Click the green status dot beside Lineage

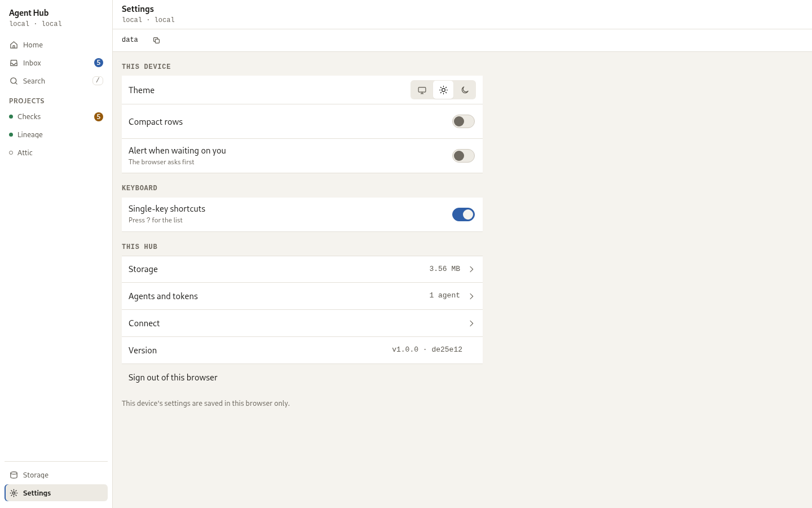tap(11, 135)
